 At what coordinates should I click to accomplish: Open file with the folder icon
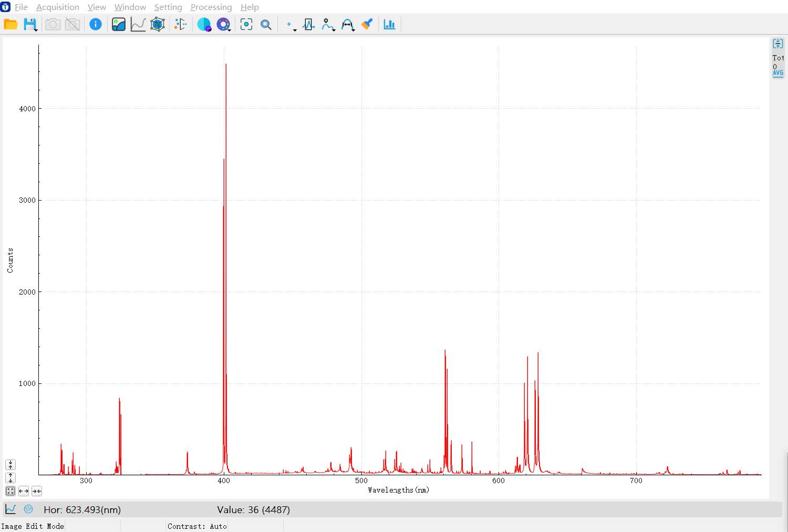[11, 24]
